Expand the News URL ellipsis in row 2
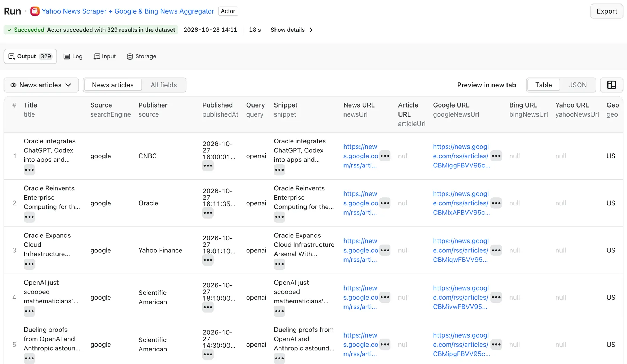Viewport: 627px width, 364px height. (385, 203)
